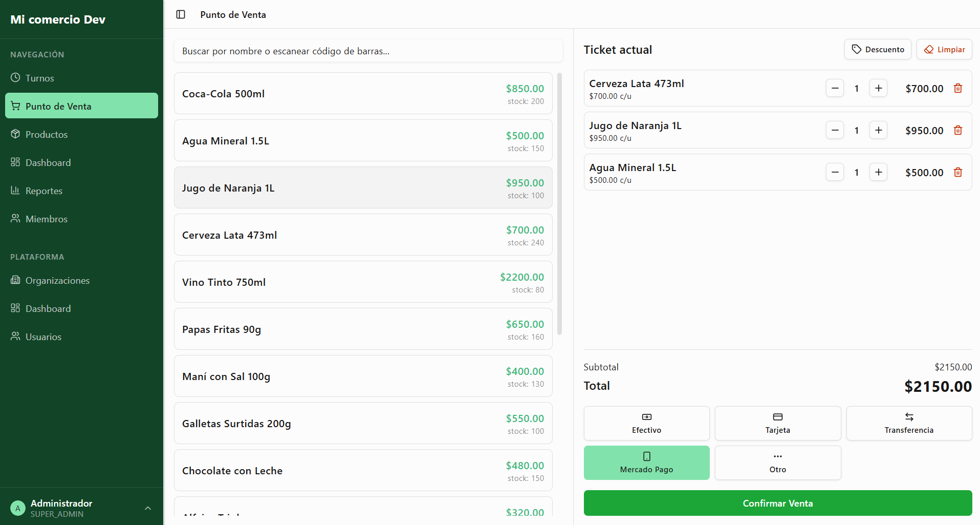
Task: Click stock: 200 on Coca-Cola row
Action: coord(526,101)
